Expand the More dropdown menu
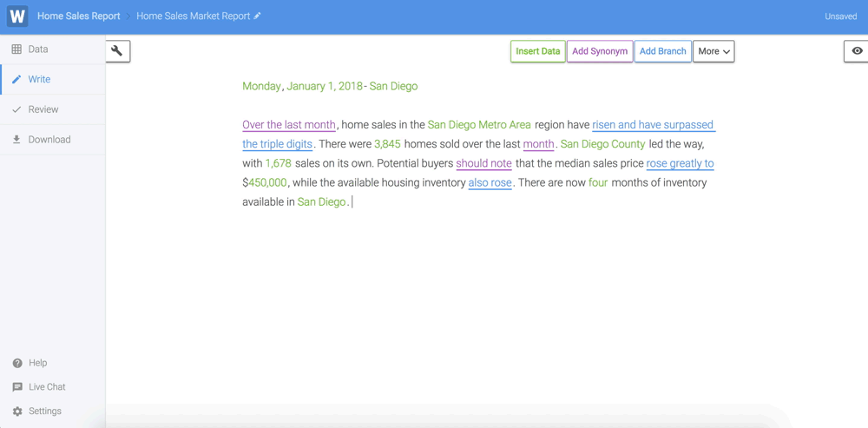 click(713, 51)
